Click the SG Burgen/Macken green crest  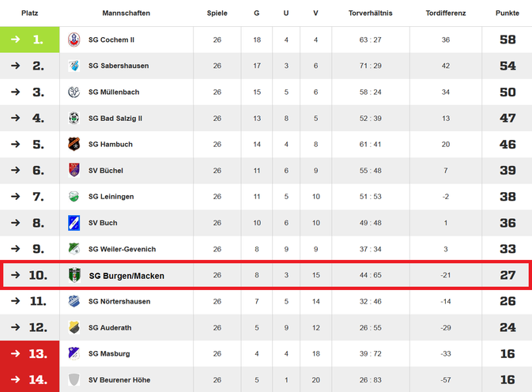click(x=74, y=275)
